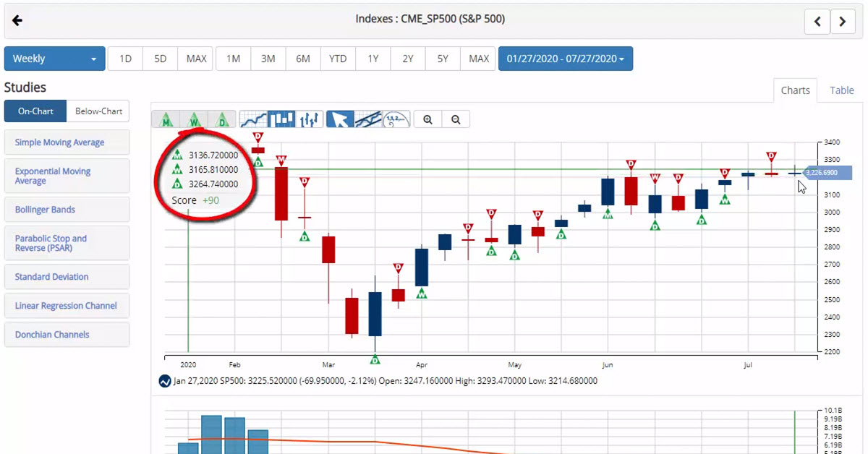Toggle the daily (D) triangle signals
This screenshot has width=868, height=454.
(222, 119)
